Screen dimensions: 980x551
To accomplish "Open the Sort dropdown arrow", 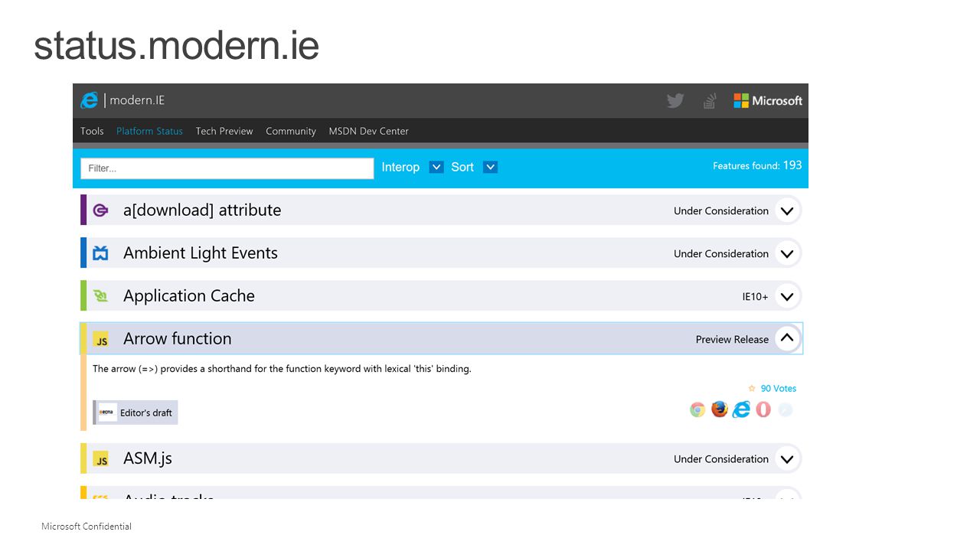I will [x=491, y=167].
